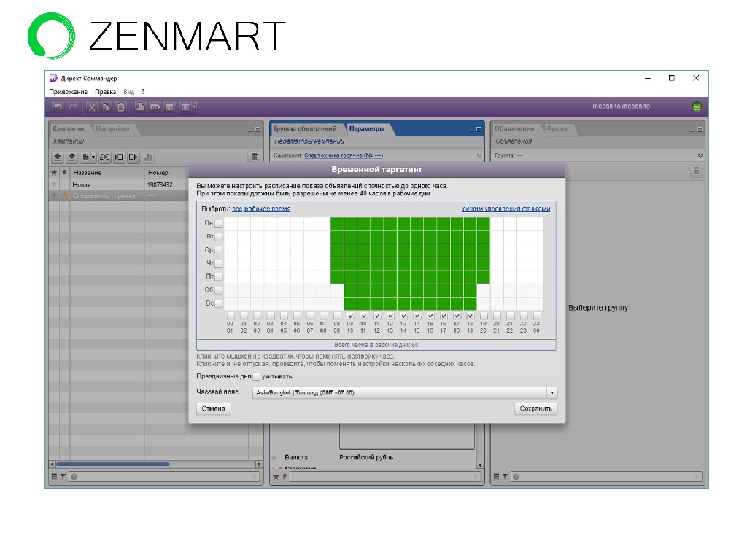Uncheck the 09–10 hour column checkbox
The image size is (747, 560).
[351, 316]
